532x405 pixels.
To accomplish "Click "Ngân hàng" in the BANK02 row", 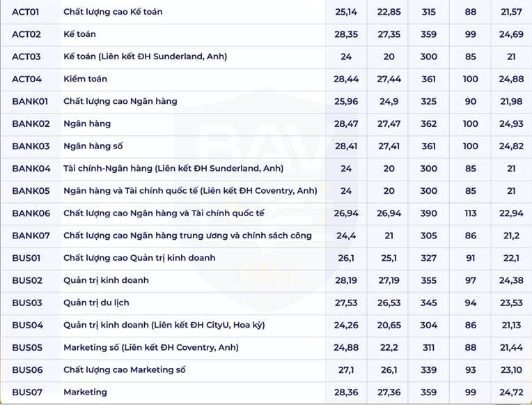I will tap(87, 124).
